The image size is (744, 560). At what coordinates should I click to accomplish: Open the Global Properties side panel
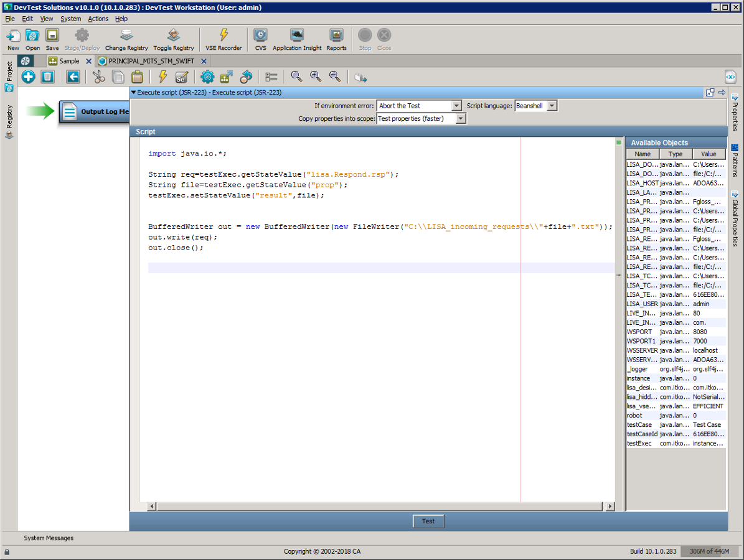735,218
